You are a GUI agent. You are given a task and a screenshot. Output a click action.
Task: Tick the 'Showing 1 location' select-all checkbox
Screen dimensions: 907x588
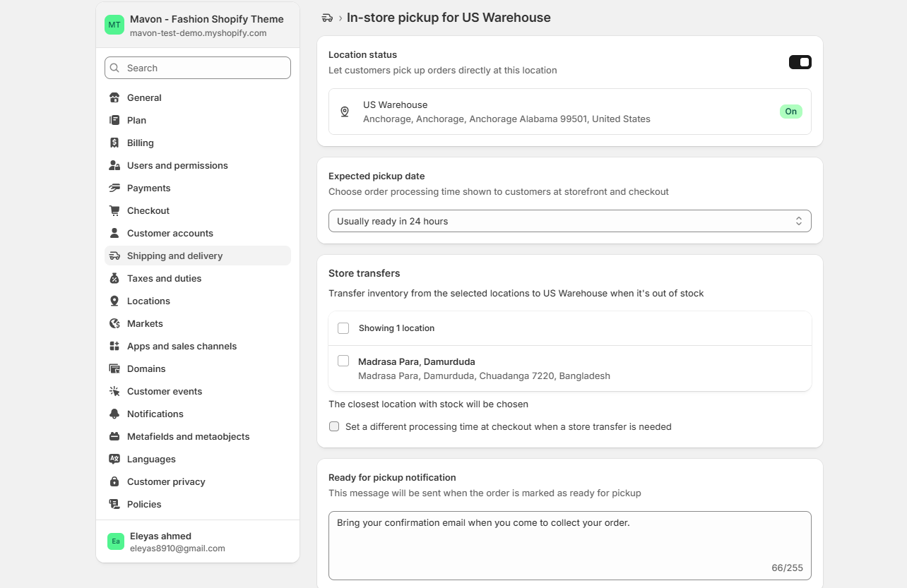[343, 328]
